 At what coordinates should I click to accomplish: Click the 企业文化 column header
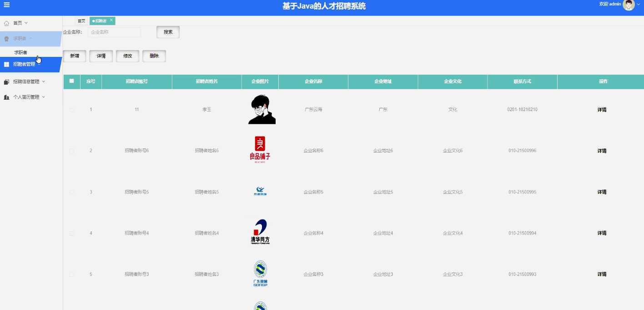tap(453, 81)
